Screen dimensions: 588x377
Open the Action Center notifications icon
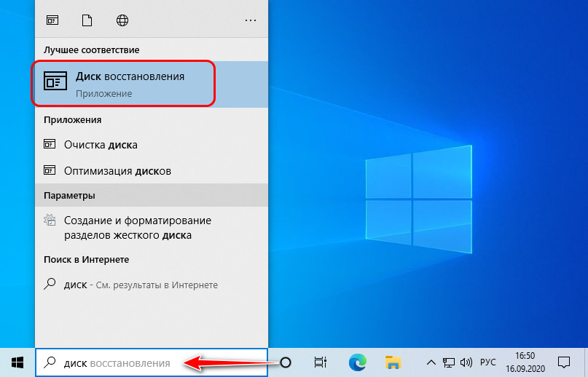[564, 362]
